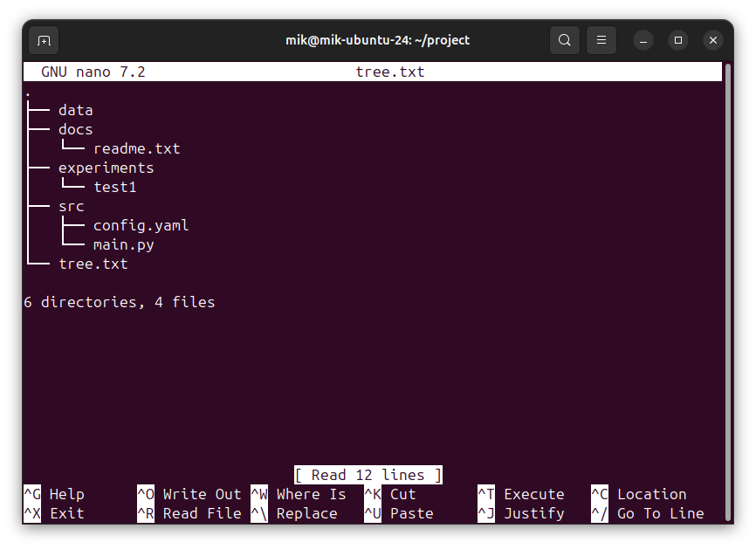Screen dimensions: 756x549
Task: Place cursor on config.yaml line
Action: click(141, 225)
